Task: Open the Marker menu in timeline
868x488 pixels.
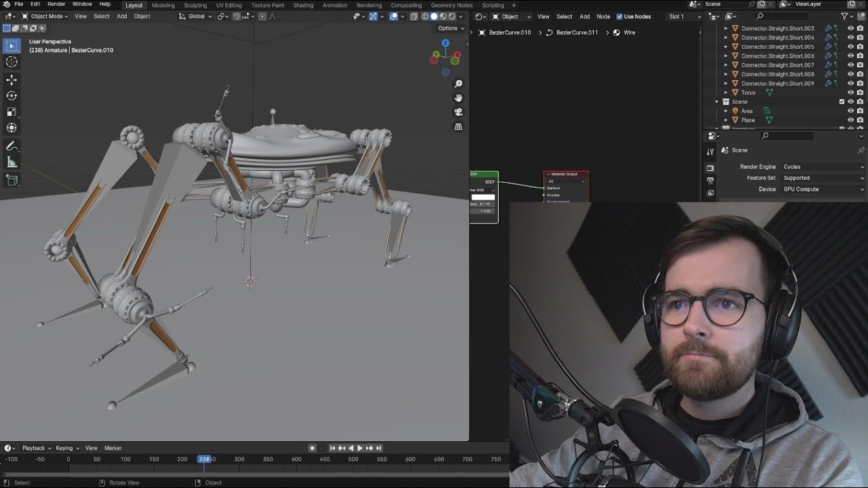Action: 113,448
